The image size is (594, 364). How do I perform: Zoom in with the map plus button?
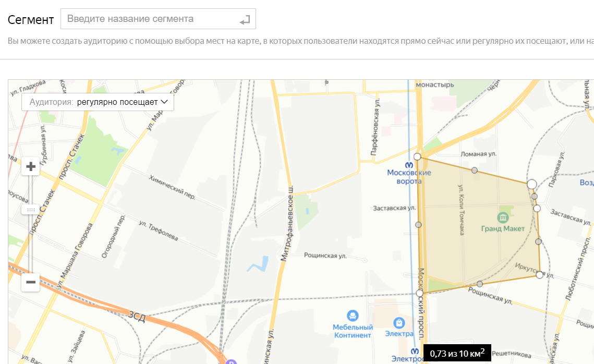(x=31, y=166)
